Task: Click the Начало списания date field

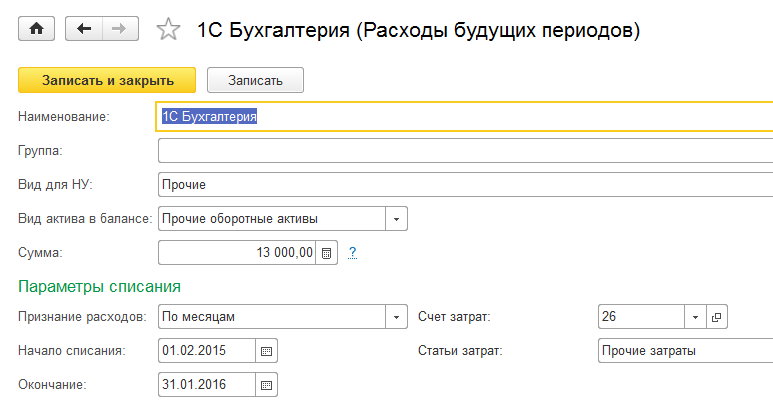Action: click(x=206, y=351)
